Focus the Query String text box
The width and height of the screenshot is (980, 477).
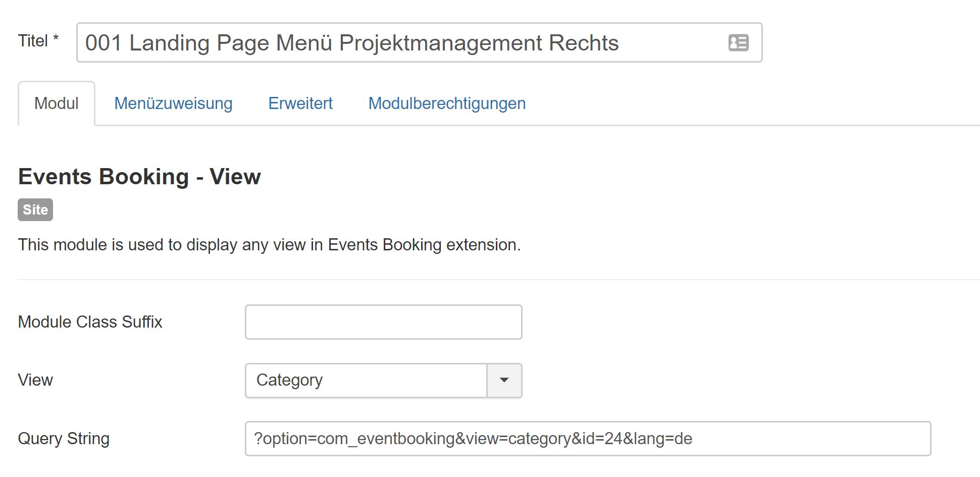coord(588,439)
